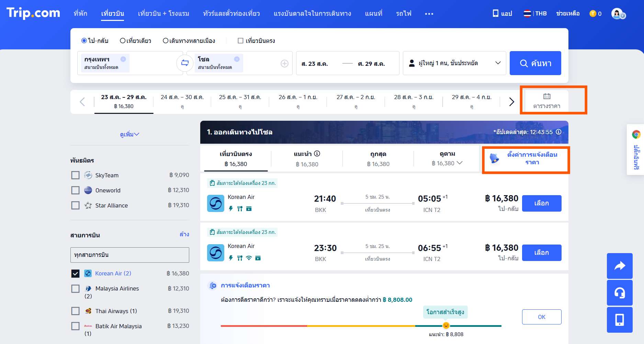
Task: Enable the direct flights only checkbox
Action: pos(240,41)
